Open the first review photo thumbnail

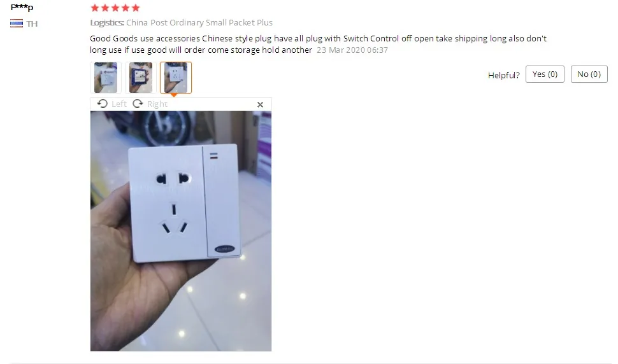pyautogui.click(x=106, y=78)
